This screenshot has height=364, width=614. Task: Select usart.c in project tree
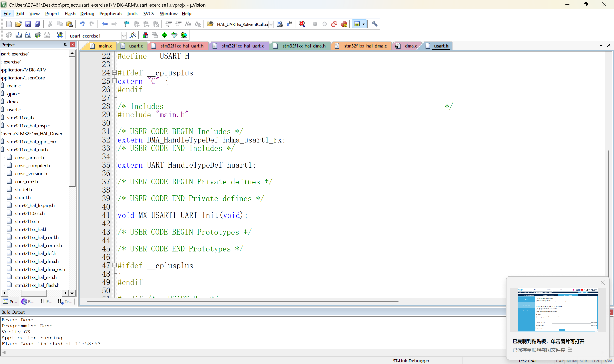[14, 110]
